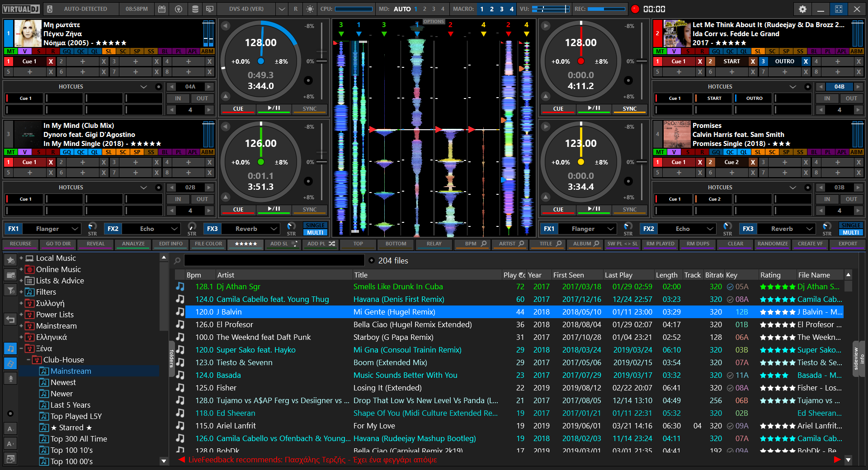Viewport: 868px width, 470px height.
Task: Expand the Power Lists folder node
Action: click(x=21, y=315)
